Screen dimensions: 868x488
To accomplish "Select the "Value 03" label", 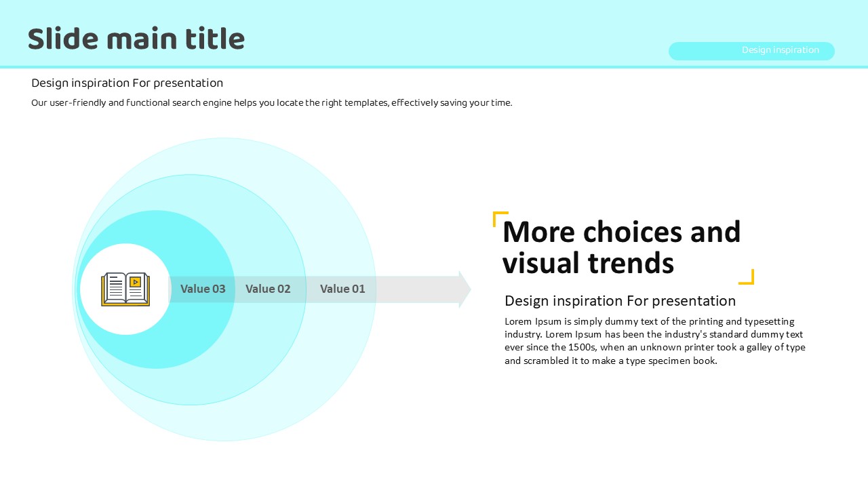I will tap(203, 289).
